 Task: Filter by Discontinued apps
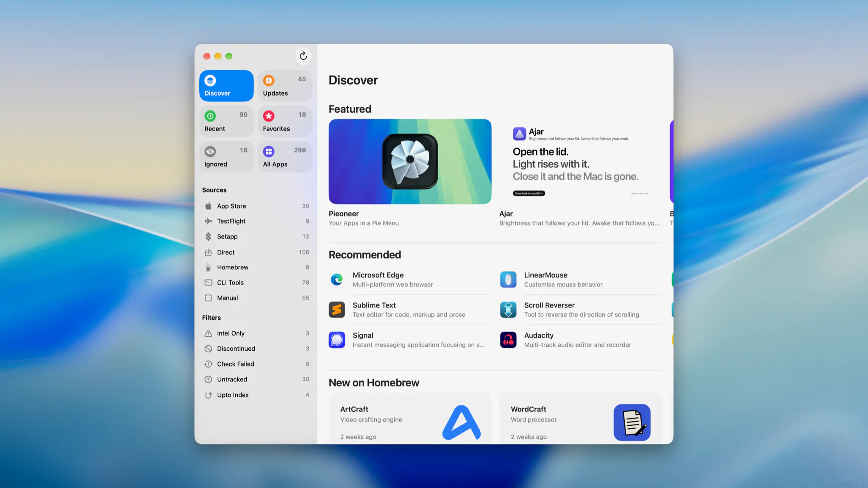point(256,349)
